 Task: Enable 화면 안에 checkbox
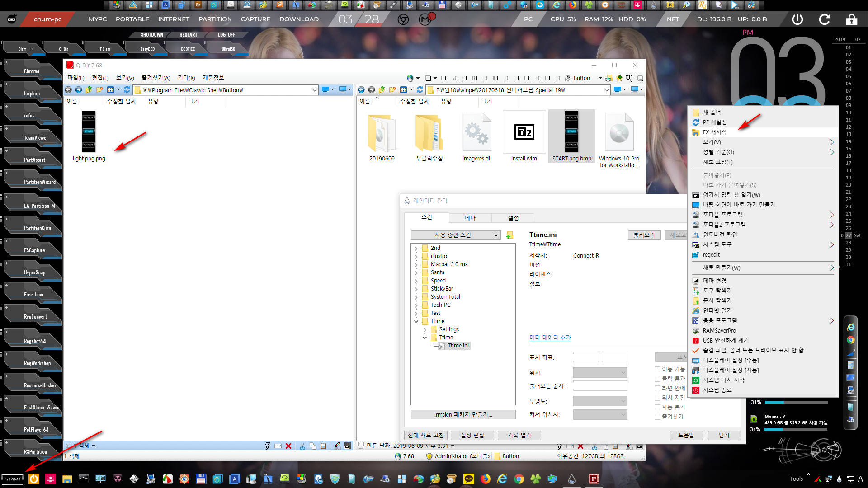tap(658, 388)
